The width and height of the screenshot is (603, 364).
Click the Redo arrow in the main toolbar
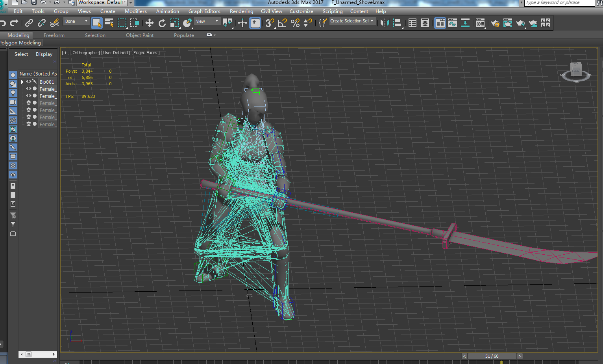tap(14, 23)
